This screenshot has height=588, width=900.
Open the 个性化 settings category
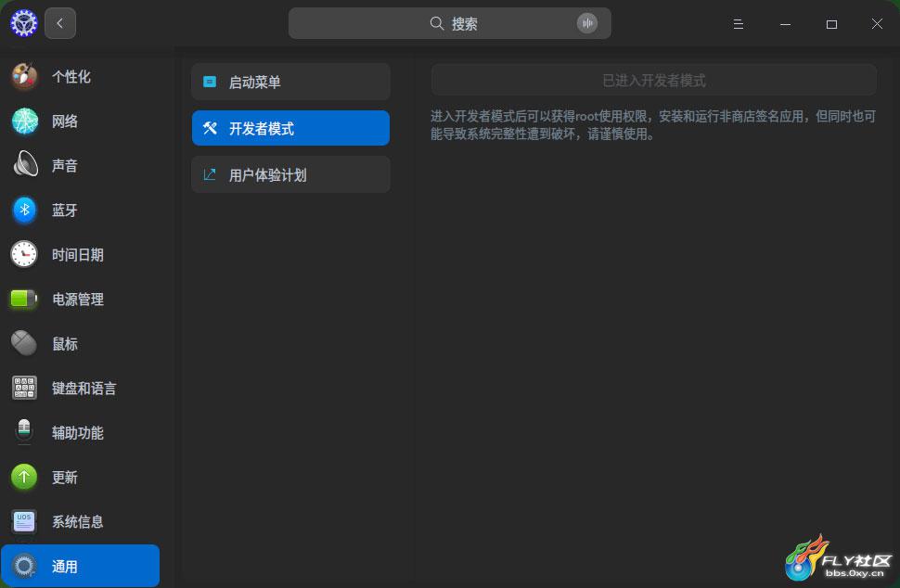click(81, 77)
